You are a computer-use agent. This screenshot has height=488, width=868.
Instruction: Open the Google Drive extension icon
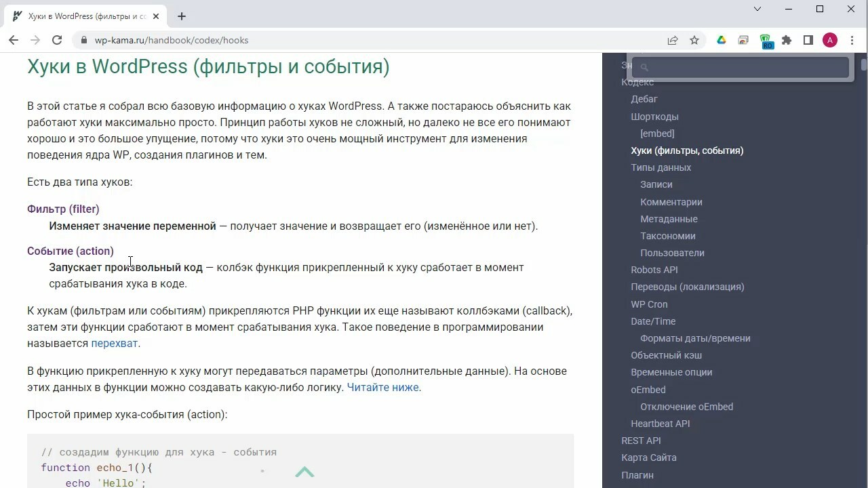[x=722, y=40]
